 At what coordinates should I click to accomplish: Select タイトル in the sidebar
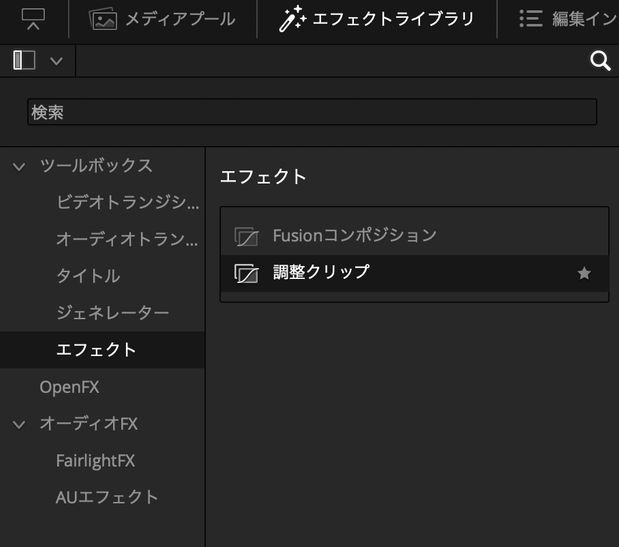(88, 275)
